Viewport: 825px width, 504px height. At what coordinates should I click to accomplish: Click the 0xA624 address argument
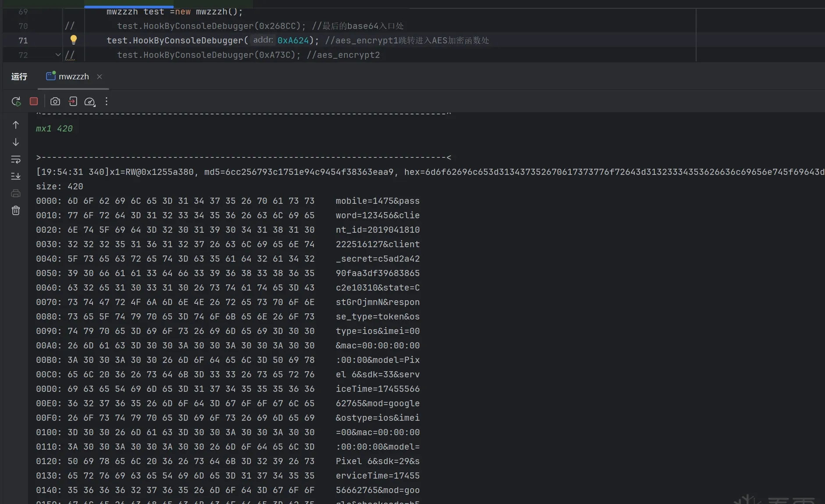[x=293, y=40]
